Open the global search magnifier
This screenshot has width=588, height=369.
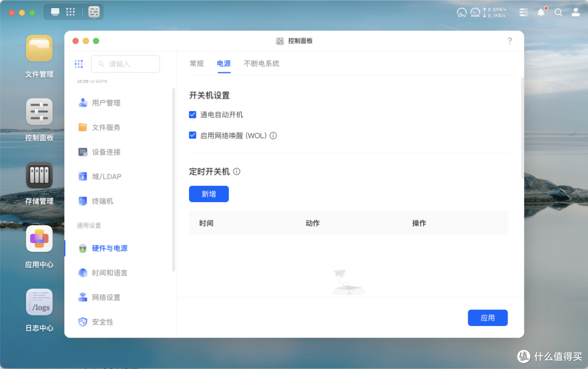point(559,13)
